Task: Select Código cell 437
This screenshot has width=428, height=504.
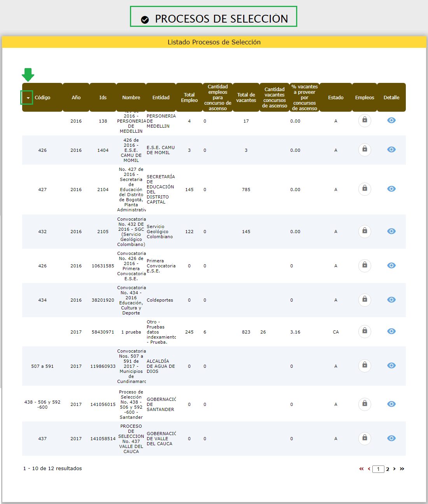Action: point(42,439)
